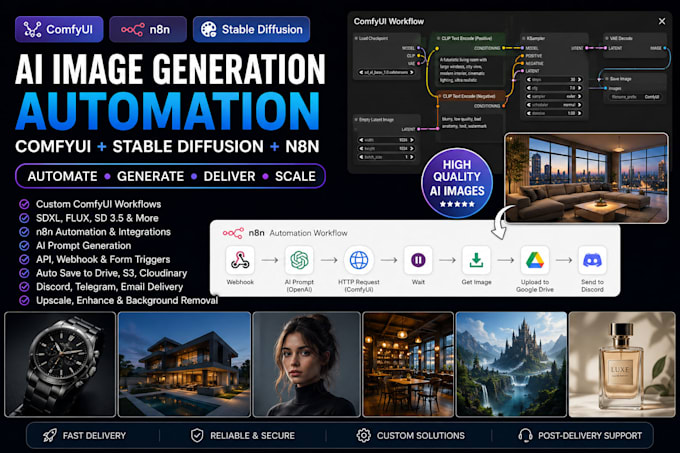
Task: Click the IMAGE output port on VAE Decode
Action: point(665,48)
